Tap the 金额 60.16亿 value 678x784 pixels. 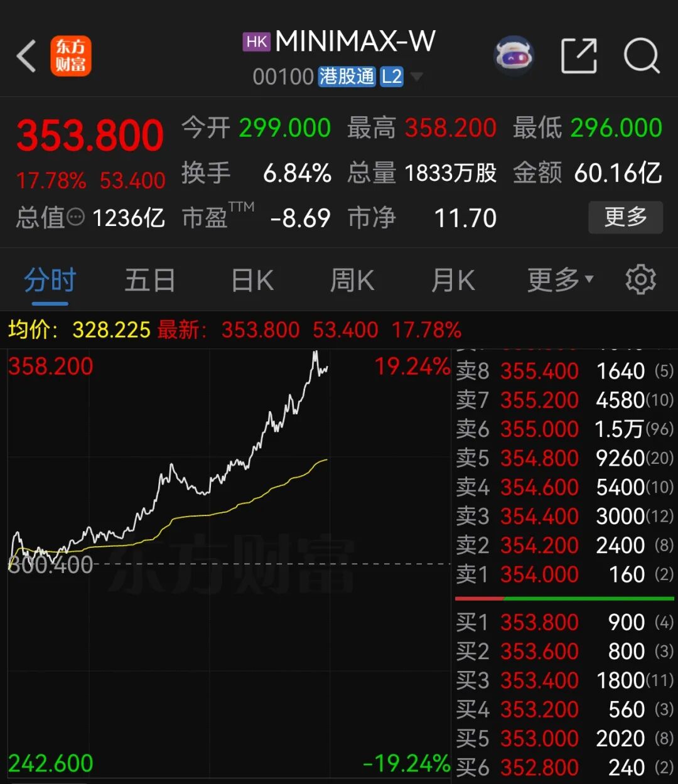pyautogui.click(x=618, y=173)
